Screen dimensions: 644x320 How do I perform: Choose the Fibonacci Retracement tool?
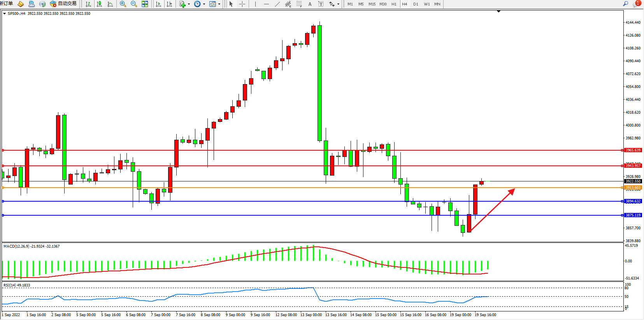299,4
